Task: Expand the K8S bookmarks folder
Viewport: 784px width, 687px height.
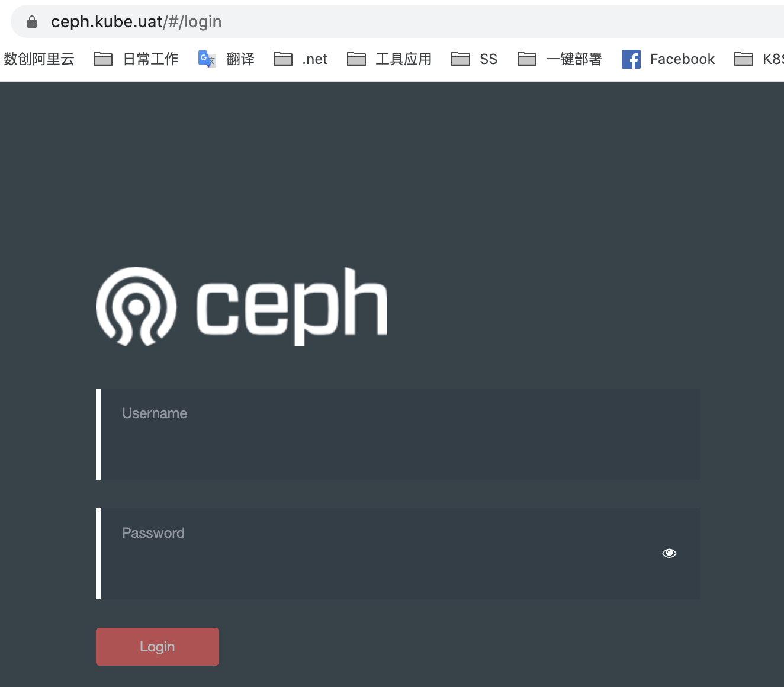Action: click(x=744, y=59)
